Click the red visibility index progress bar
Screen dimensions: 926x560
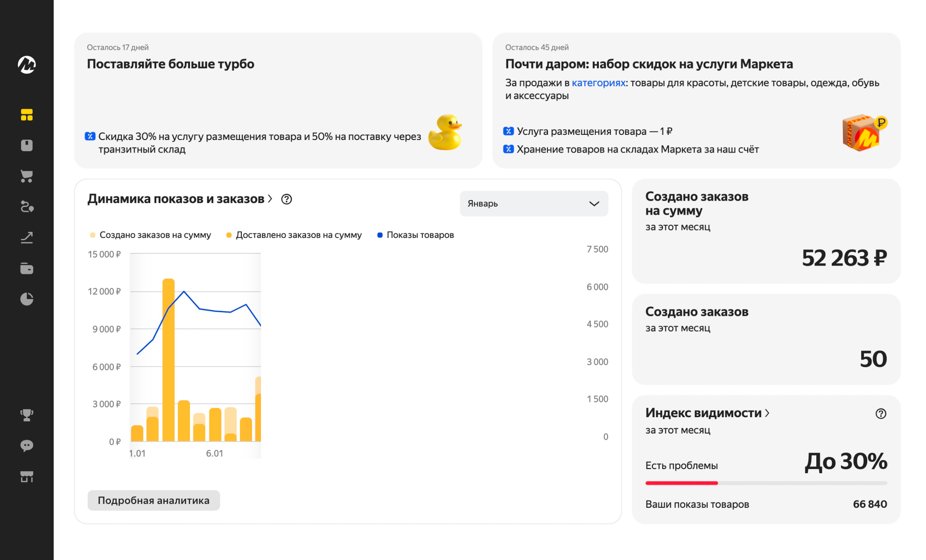coord(681,483)
